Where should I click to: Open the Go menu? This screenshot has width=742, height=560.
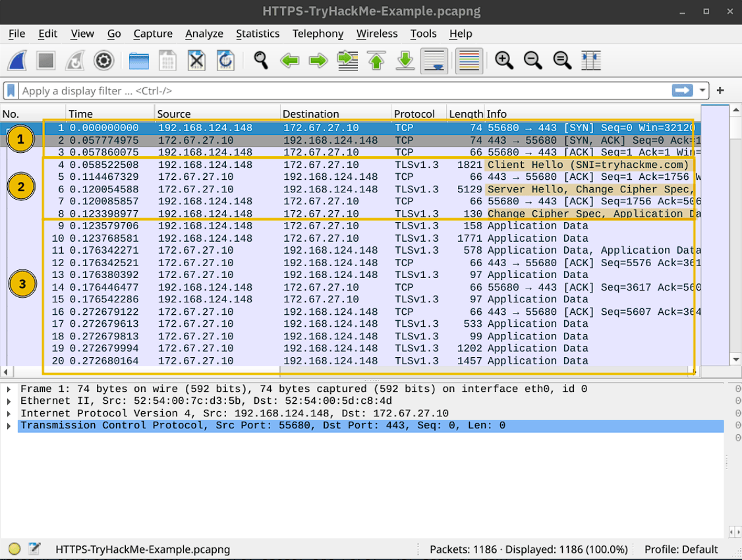114,34
